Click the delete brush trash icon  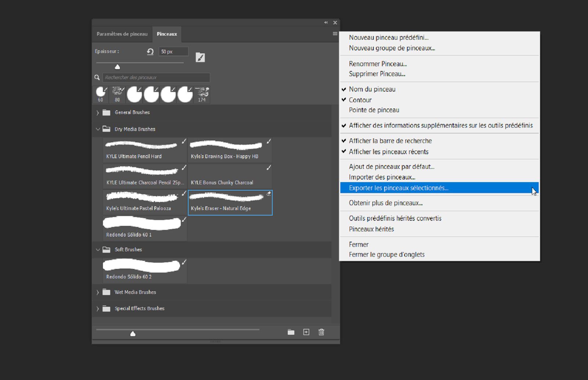(x=321, y=332)
